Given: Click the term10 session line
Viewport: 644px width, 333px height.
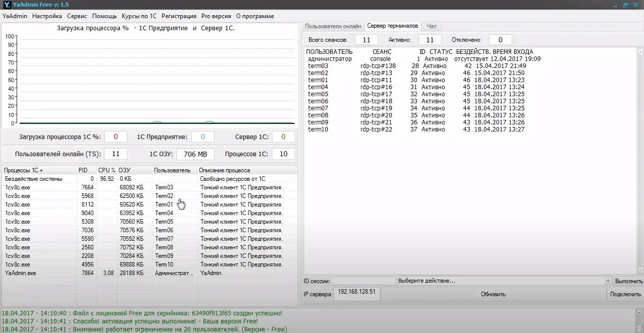Looking at the screenshot, I should tap(416, 129).
